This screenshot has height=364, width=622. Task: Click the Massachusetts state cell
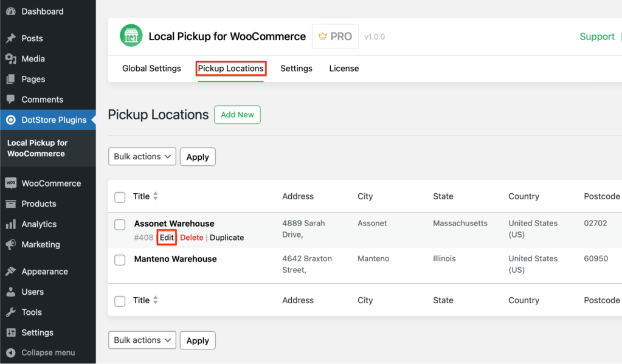click(460, 223)
